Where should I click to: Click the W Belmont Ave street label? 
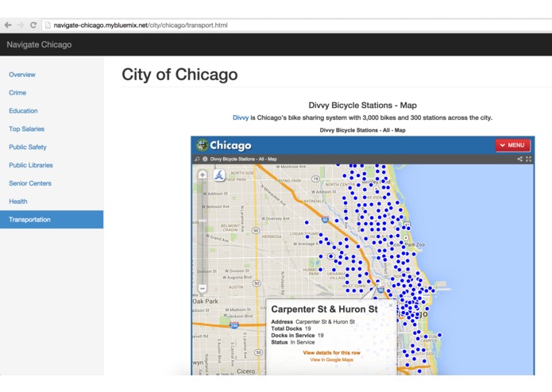coord(215,207)
